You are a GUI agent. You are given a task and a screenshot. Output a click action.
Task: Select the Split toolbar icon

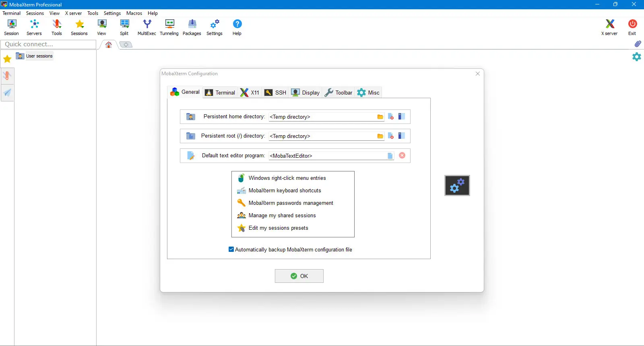124,27
